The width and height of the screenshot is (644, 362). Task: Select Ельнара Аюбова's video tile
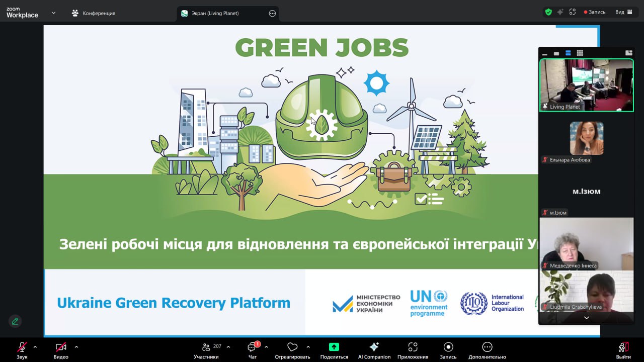587,138
